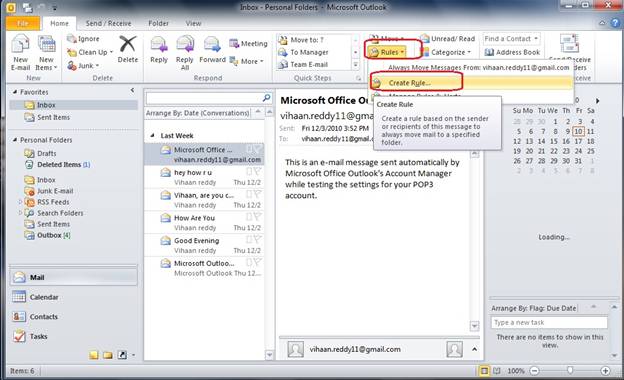Image resolution: width=624 pixels, height=380 pixels.
Task: Open the Junk dropdown menu
Action: click(83, 66)
